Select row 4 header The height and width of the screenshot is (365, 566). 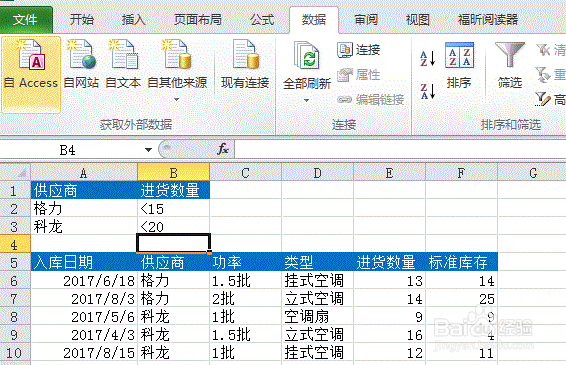click(x=14, y=244)
